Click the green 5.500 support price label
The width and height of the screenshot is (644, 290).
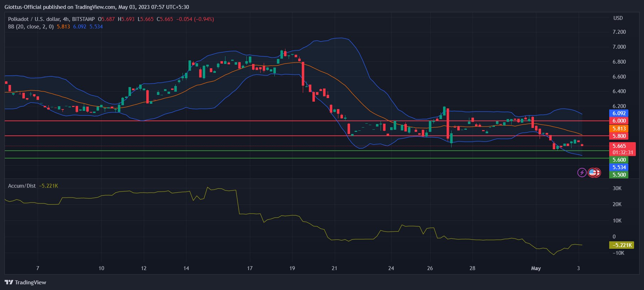click(x=619, y=175)
